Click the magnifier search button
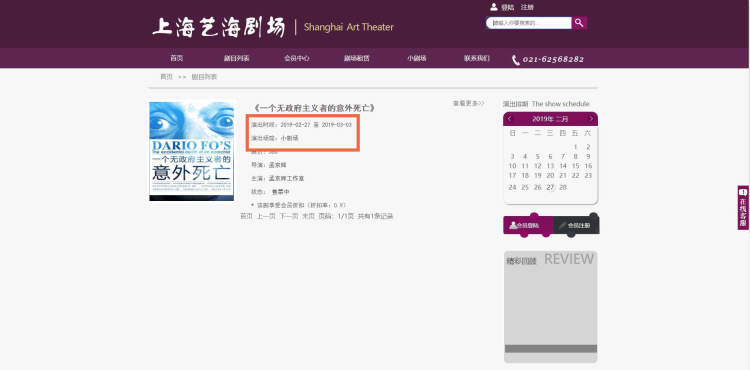Screen dimensions: 750x370 [x=579, y=22]
